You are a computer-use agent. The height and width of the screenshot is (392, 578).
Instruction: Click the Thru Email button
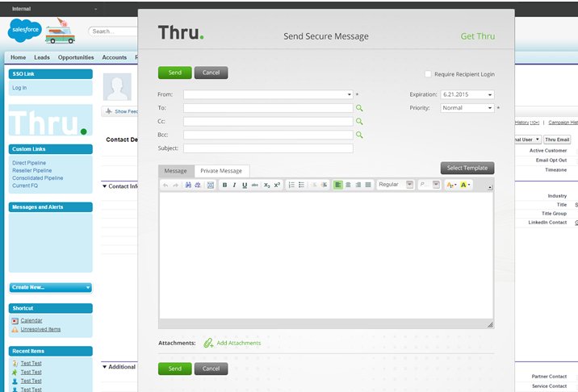[557, 140]
